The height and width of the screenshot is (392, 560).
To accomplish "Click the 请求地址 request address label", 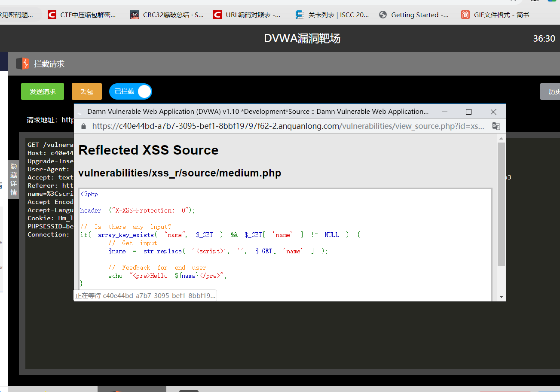I will click(42, 120).
